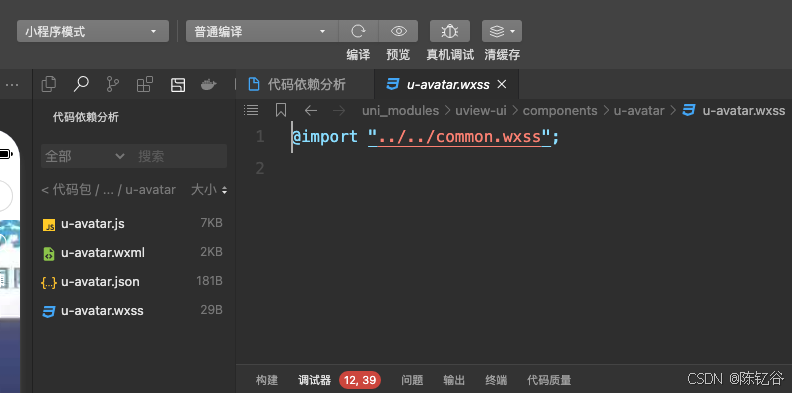Click the 真机调试 label under toolbar
This screenshot has width=792, height=393.
tap(450, 55)
